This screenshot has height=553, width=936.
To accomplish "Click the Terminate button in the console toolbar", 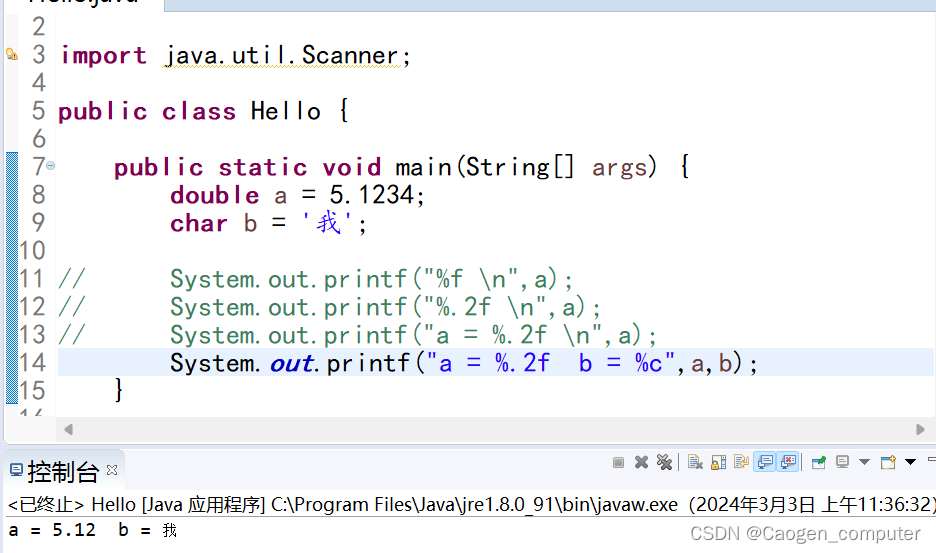I will (x=618, y=462).
